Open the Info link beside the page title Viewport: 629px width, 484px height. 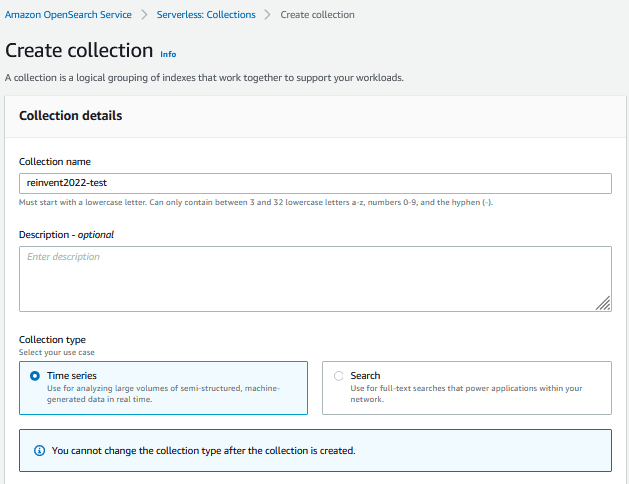168,54
